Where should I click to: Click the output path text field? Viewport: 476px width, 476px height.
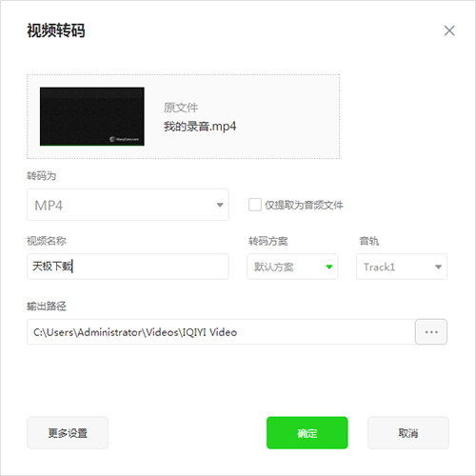tap(221, 332)
